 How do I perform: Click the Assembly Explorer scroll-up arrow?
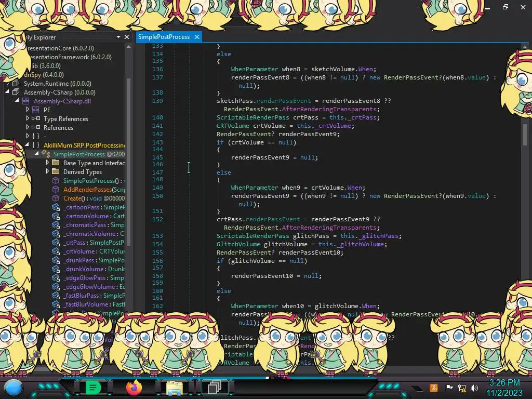129,47
